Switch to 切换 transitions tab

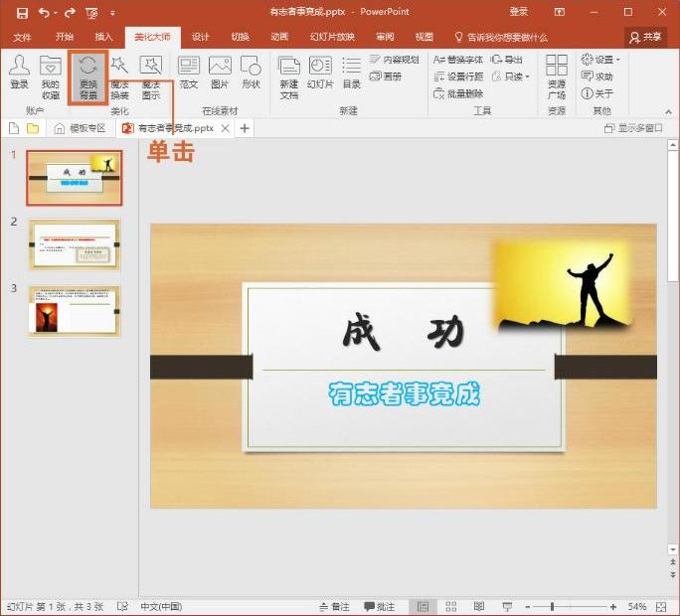pos(240,38)
